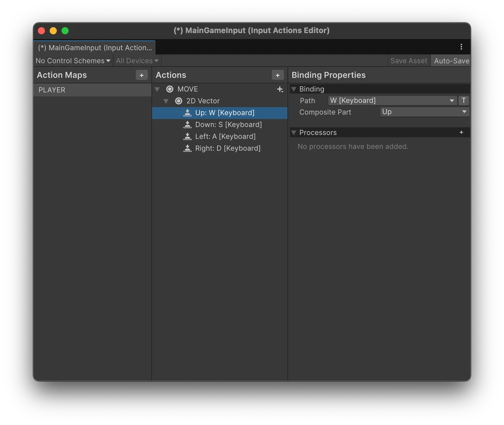Click the MOVE action icon
Image resolution: width=504 pixels, height=425 pixels.
[x=170, y=89]
